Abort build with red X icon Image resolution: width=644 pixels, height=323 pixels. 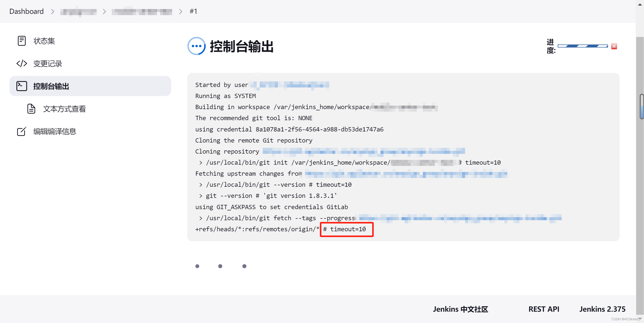click(614, 46)
